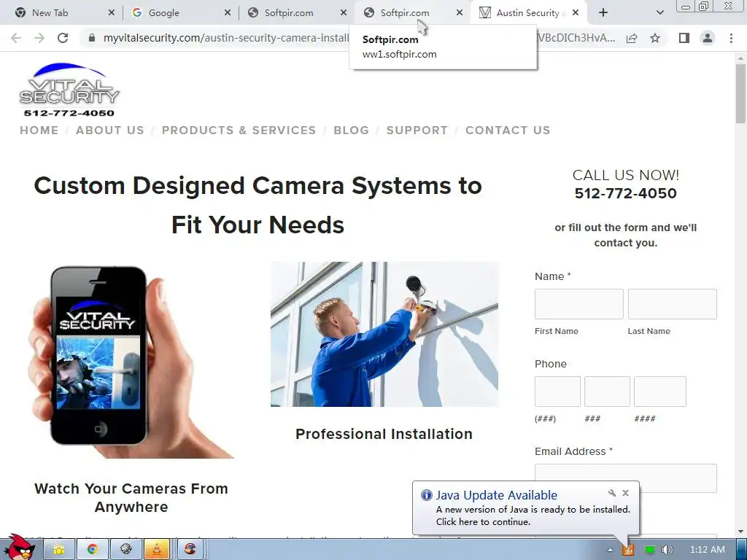The width and height of the screenshot is (747, 560).
Task: Expand the tab search dropdown arrow
Action: pyautogui.click(x=659, y=13)
